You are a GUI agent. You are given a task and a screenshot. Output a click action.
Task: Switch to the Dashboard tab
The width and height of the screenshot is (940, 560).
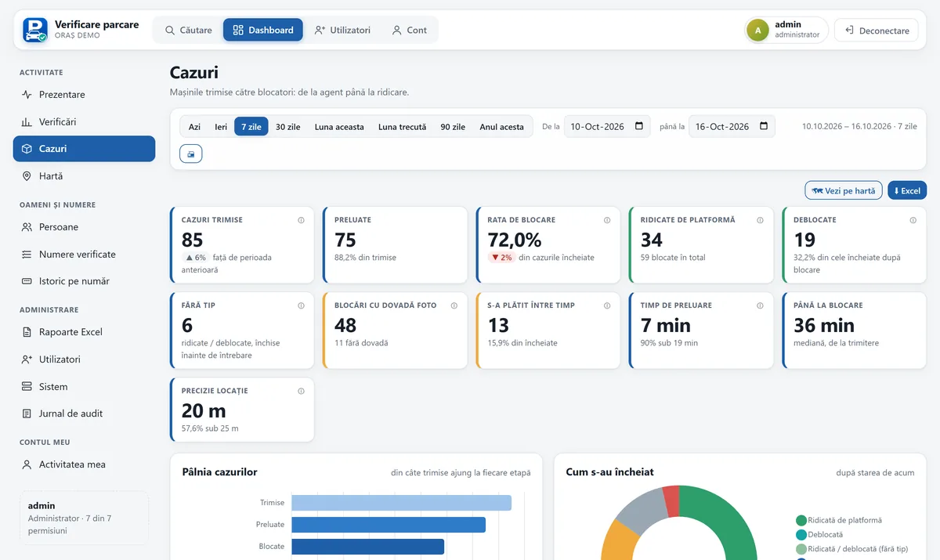(x=263, y=30)
